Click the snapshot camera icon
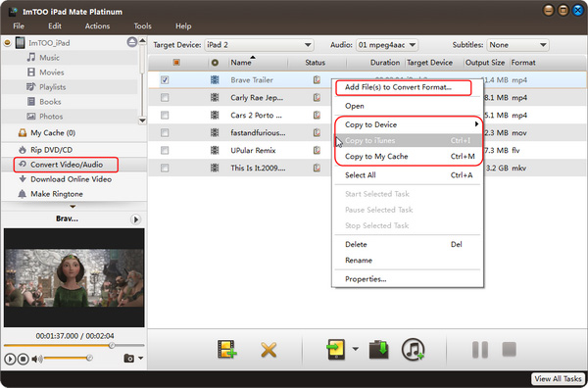The image size is (588, 388). (x=129, y=359)
